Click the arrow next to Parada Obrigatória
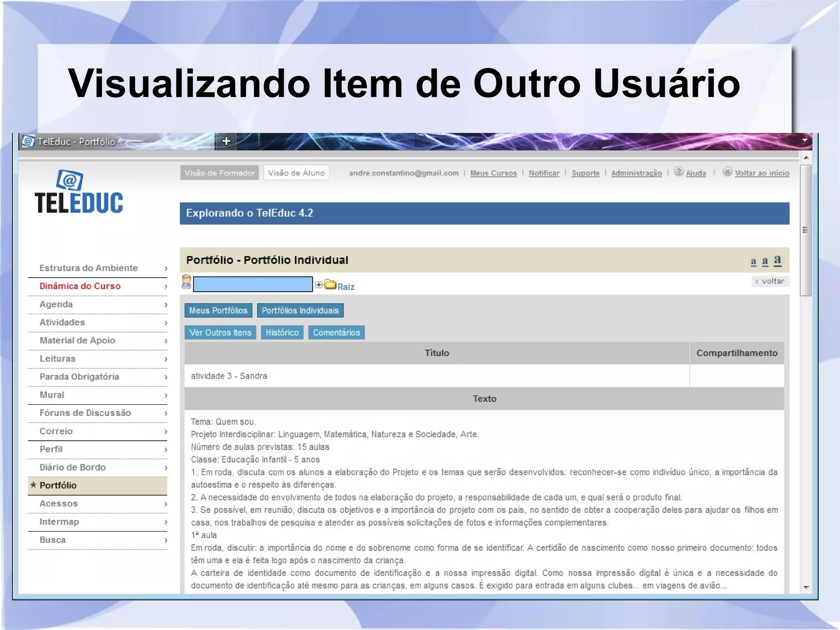Image resolution: width=840 pixels, height=630 pixels. 165,377
